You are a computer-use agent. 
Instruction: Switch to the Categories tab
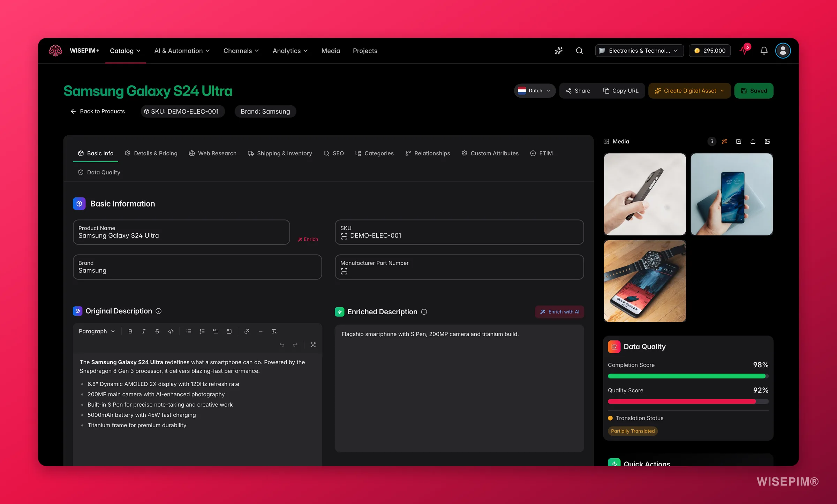pos(374,153)
